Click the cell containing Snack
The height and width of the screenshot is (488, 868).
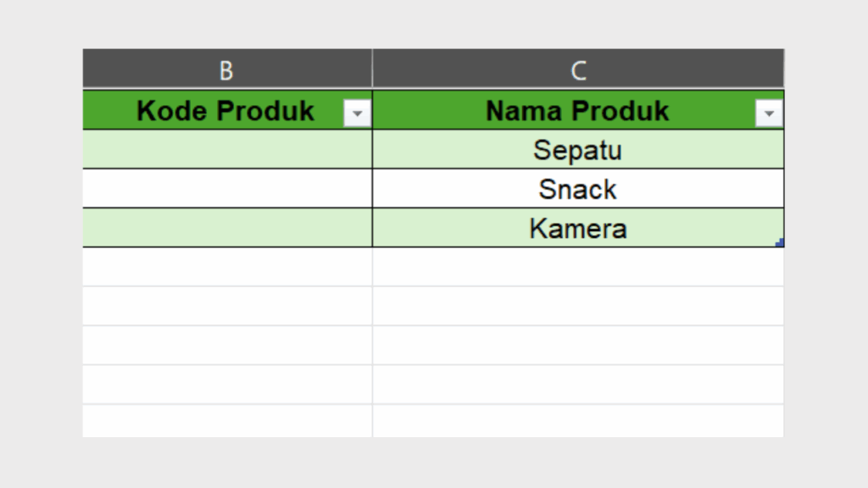coord(576,189)
